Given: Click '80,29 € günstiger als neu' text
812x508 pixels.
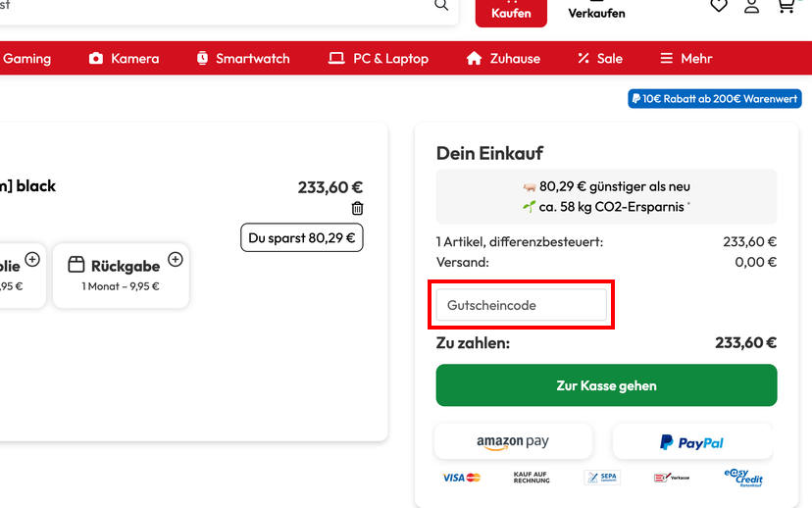Looking at the screenshot, I should (614, 186).
